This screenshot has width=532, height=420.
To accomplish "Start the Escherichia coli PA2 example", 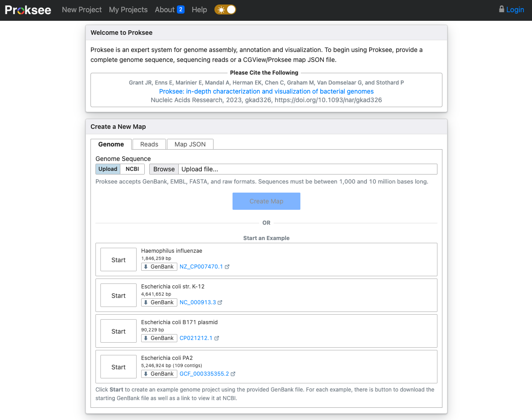I will 119,367.
